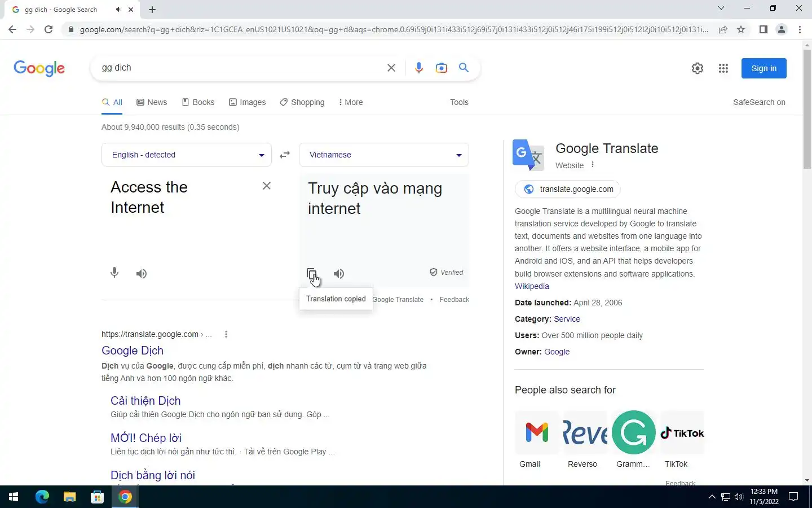
Task: Listen to the Vietnamese translation
Action: (x=339, y=274)
